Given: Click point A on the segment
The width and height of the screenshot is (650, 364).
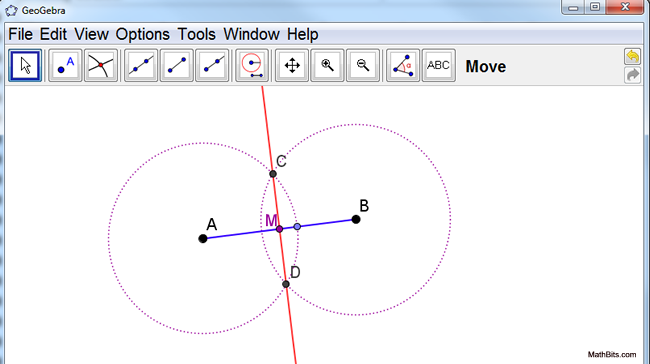Looking at the screenshot, I should click(203, 238).
